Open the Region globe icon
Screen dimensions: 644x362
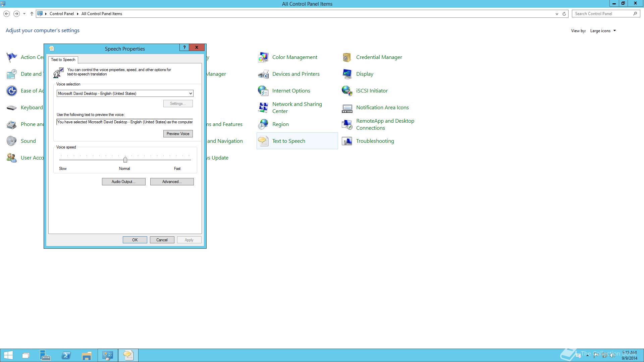[x=263, y=124]
